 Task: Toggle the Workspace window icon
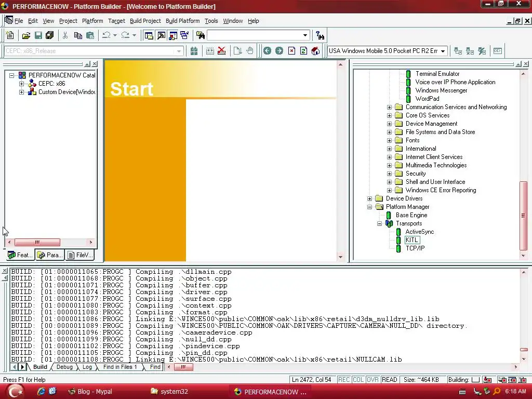pyautogui.click(x=149, y=35)
